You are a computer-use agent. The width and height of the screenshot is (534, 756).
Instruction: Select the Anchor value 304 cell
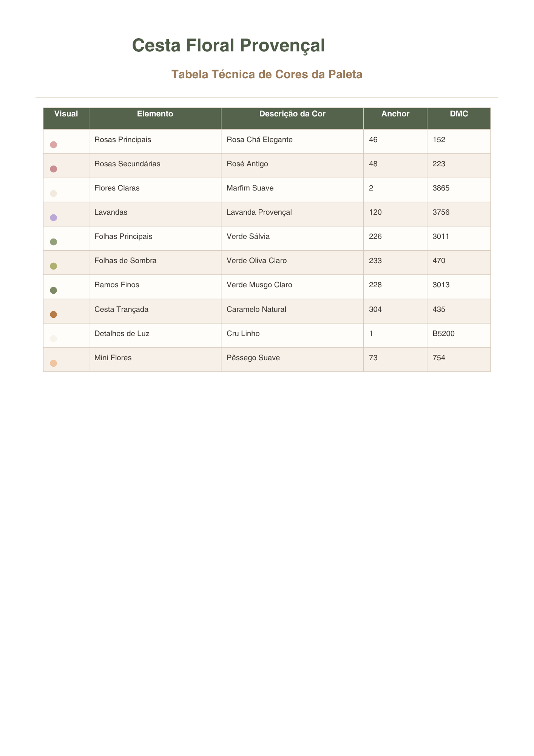(395, 311)
